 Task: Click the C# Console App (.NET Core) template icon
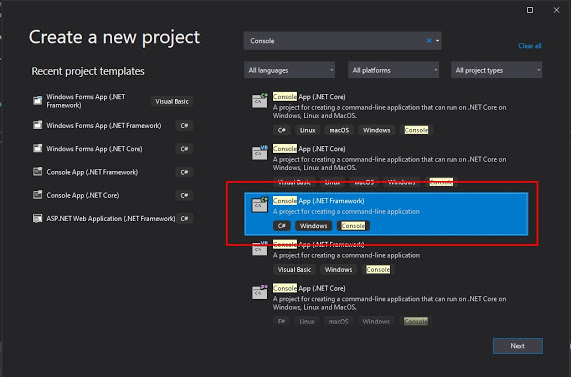pyautogui.click(x=260, y=100)
